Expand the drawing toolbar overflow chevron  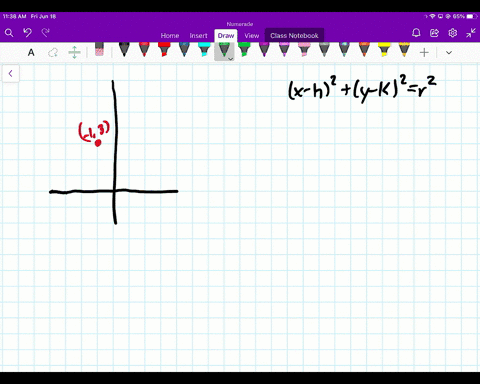(x=449, y=53)
